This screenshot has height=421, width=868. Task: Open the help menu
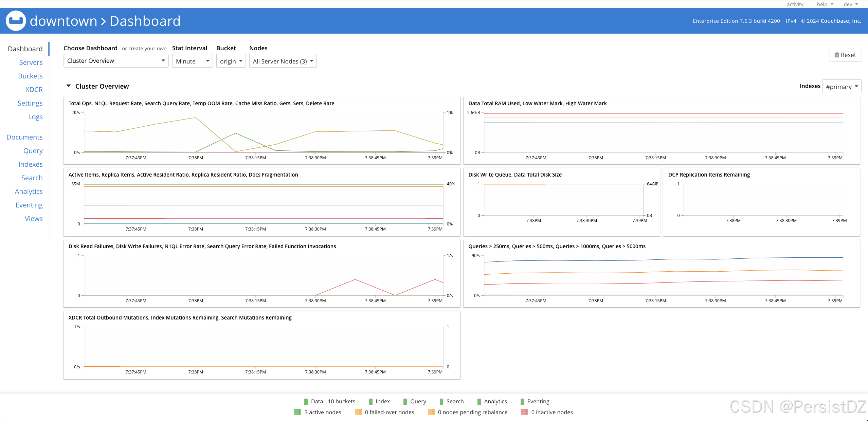point(825,4)
